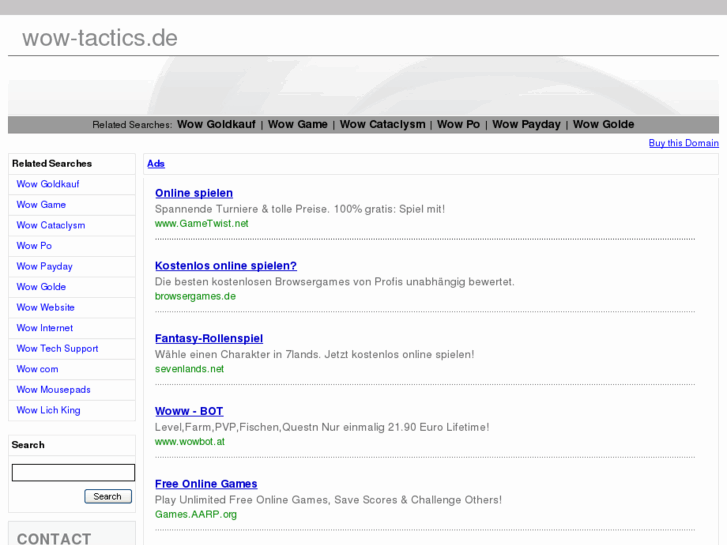
Task: Visit the www.wowbot.at ad URL
Action: pyautogui.click(x=190, y=442)
